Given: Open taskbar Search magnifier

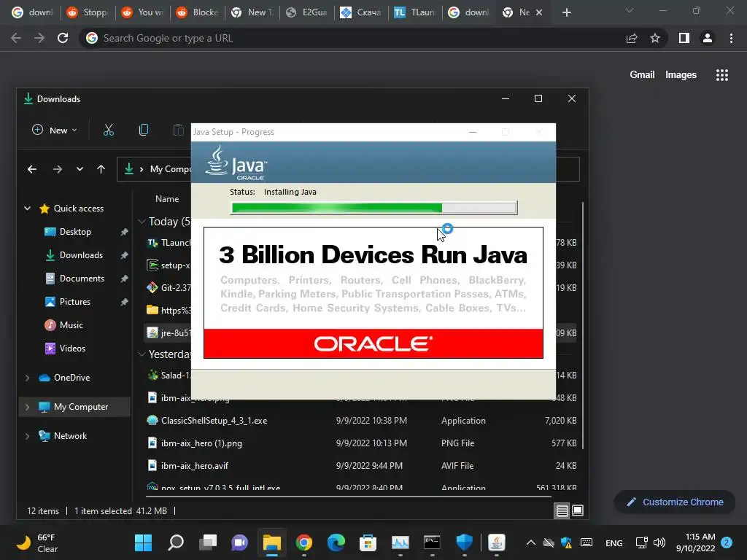Looking at the screenshot, I should click(176, 542).
